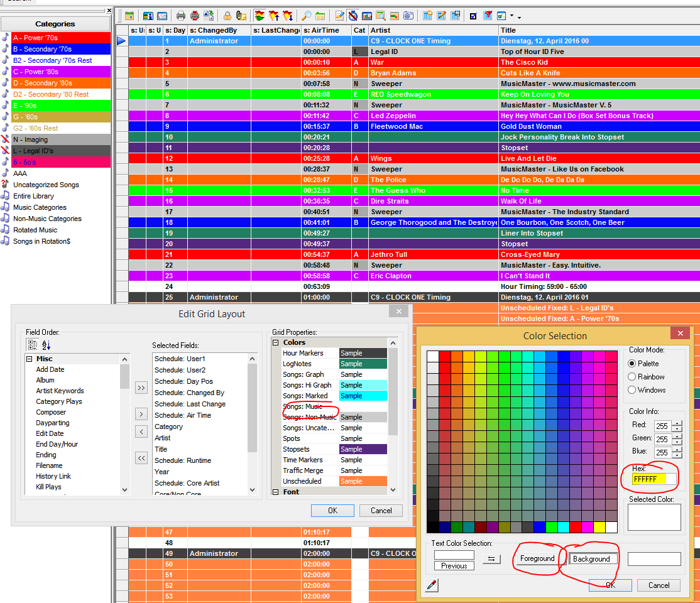
Task: Remove the selected field with the single left arrow
Action: (141, 432)
